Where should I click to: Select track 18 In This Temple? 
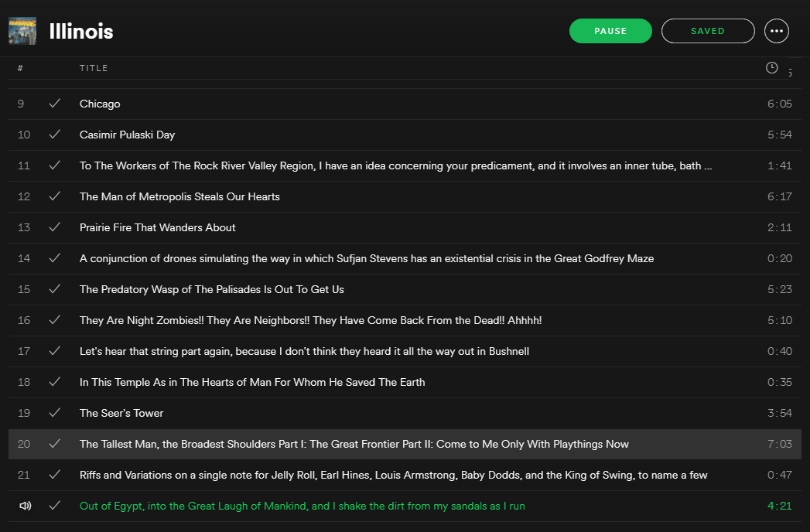252,382
